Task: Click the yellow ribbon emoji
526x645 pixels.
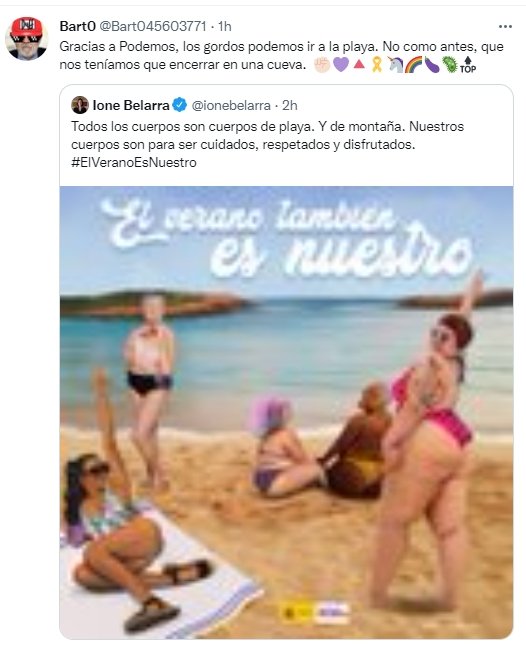Action: point(377,65)
